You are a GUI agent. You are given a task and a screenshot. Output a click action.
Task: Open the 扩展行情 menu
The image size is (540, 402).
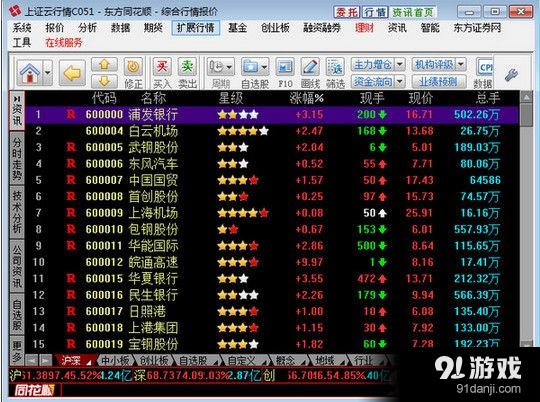(196, 28)
